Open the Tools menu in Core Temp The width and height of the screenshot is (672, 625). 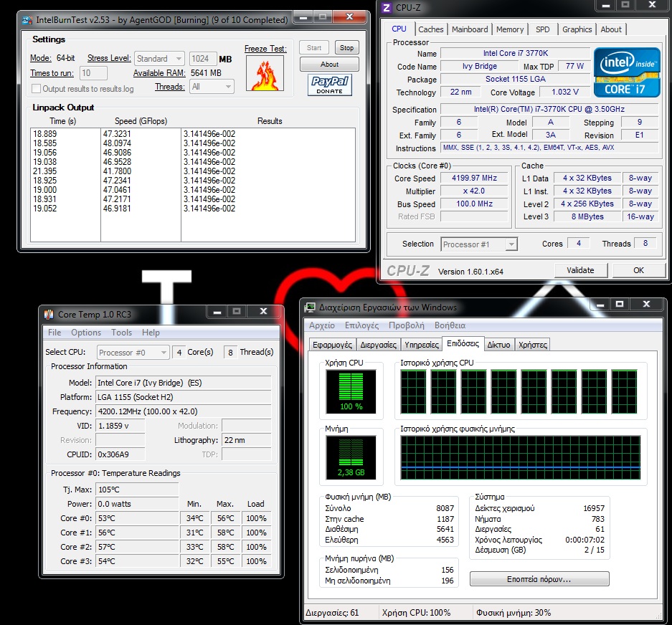tap(121, 333)
